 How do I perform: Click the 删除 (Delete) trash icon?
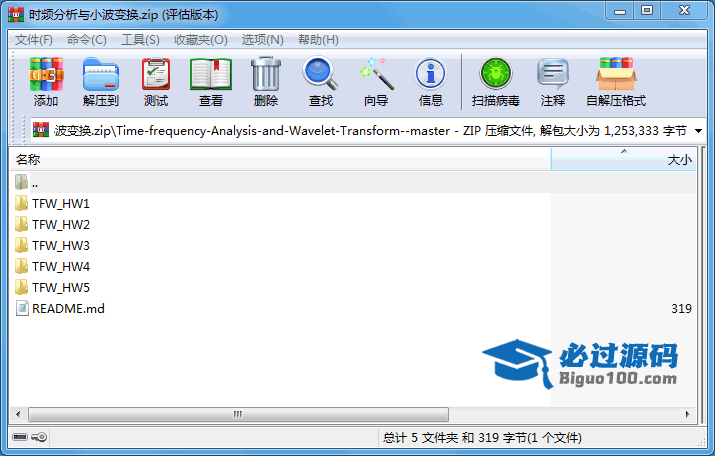[266, 74]
